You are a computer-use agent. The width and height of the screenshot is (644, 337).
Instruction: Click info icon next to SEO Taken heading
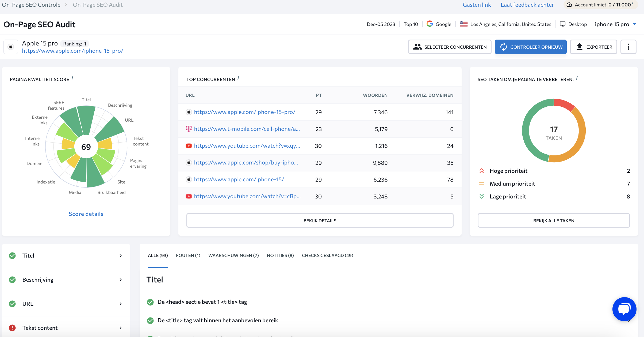pos(577,78)
